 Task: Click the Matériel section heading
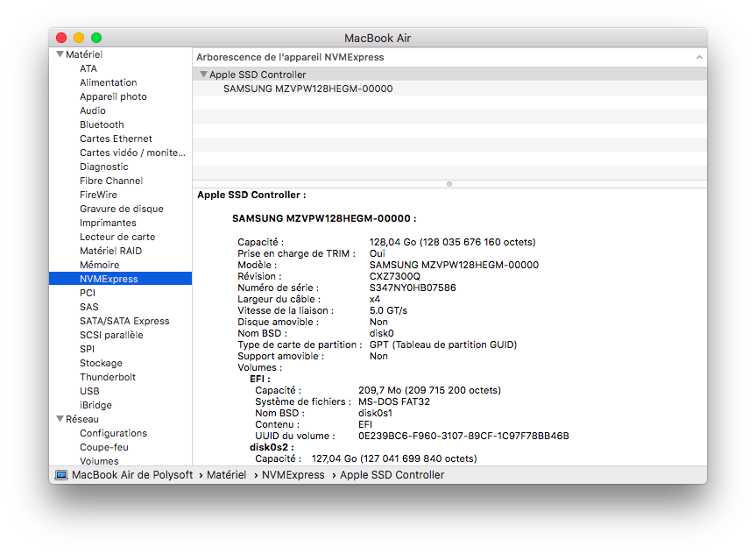[84, 54]
